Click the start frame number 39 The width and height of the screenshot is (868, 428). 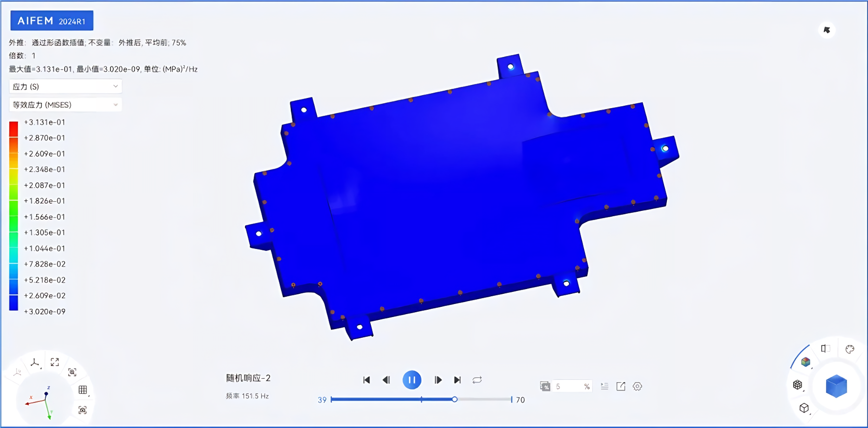[x=322, y=400]
